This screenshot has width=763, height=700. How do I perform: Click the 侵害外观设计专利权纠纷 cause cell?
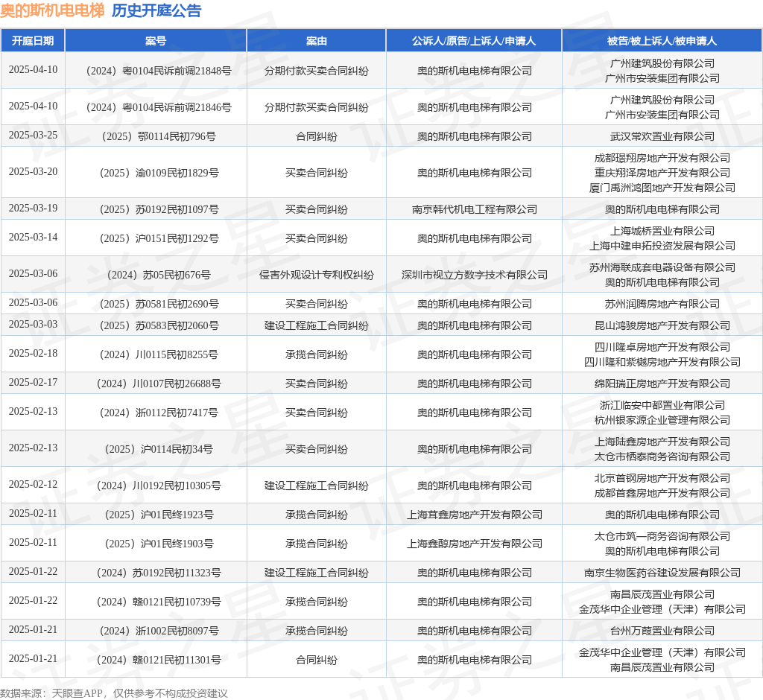(316, 276)
